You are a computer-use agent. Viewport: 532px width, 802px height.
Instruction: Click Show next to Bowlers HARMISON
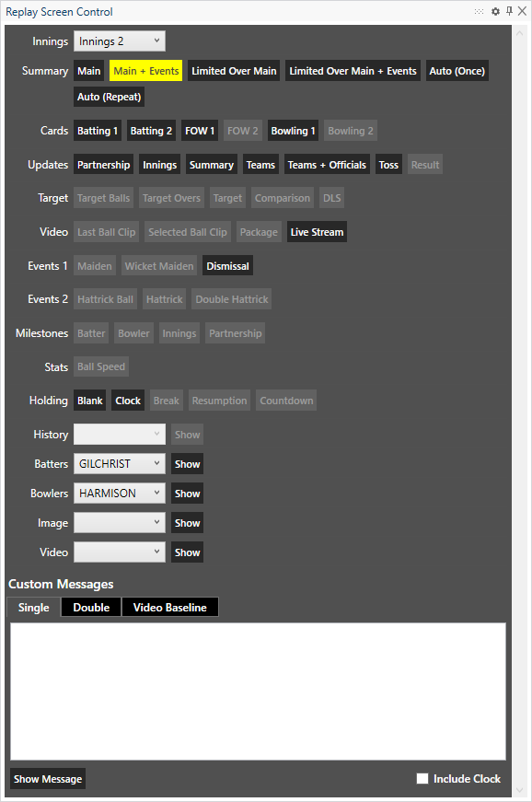point(188,494)
